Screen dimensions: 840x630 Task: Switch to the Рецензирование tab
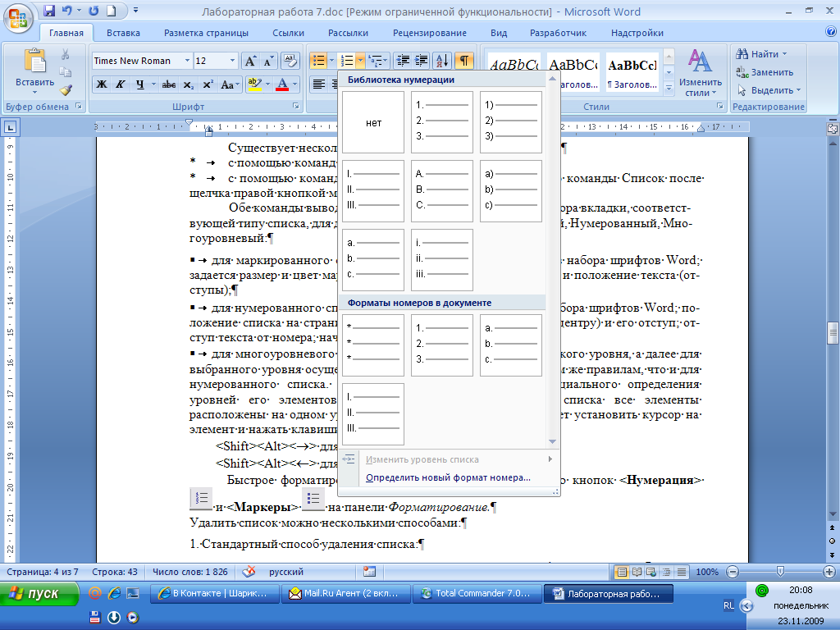click(430, 33)
